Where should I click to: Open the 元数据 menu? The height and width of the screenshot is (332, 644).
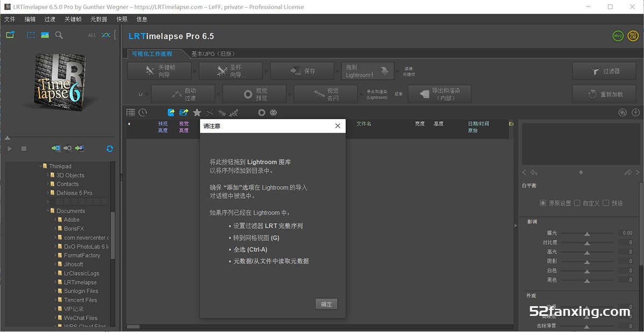(x=99, y=19)
